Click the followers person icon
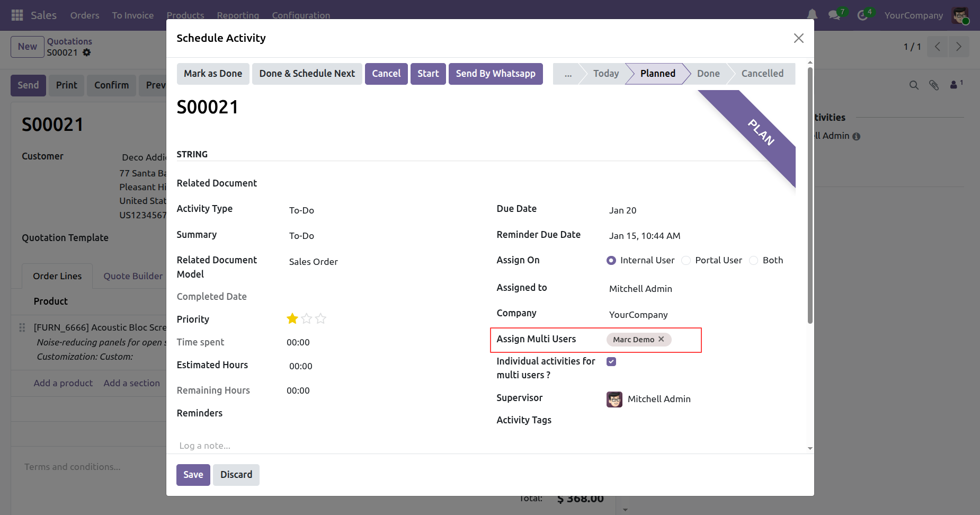 coord(954,85)
